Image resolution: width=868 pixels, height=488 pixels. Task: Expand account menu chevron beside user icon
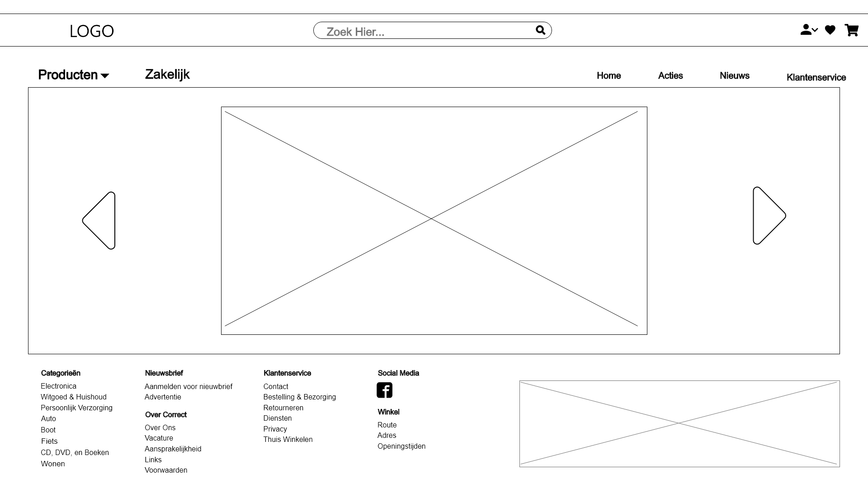(x=815, y=30)
